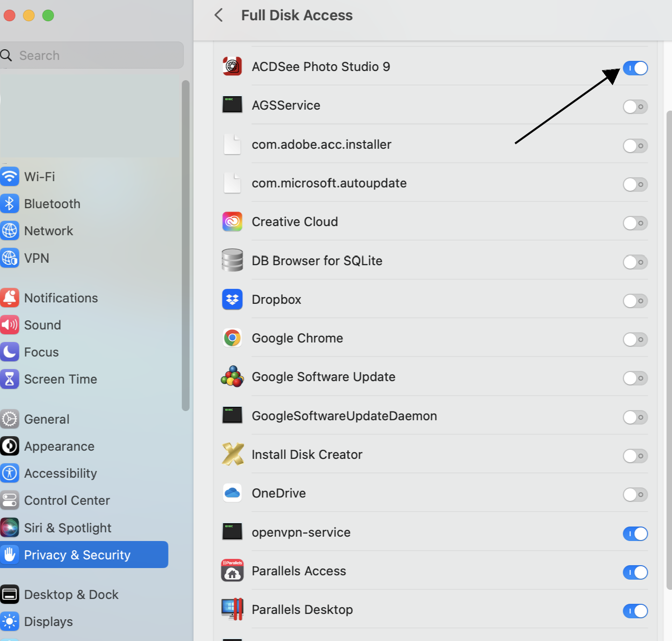The image size is (672, 641).
Task: Disable the openvpn-service toggle
Action: [x=635, y=533]
